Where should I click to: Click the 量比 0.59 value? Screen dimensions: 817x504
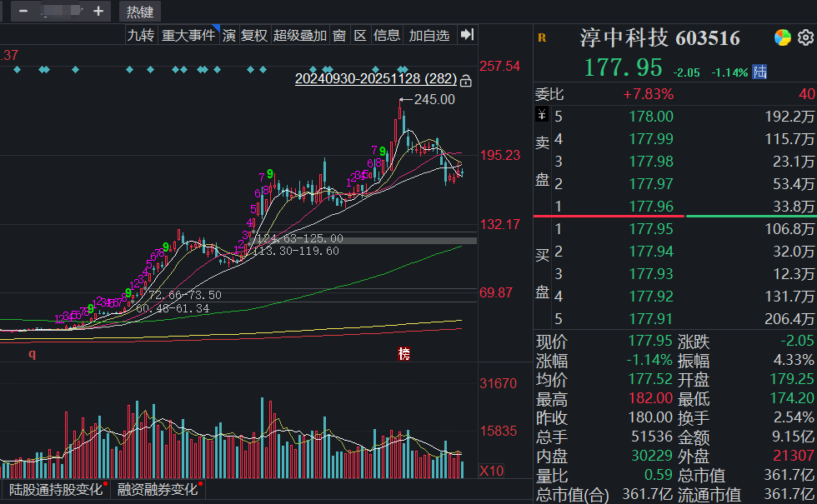pos(658,475)
